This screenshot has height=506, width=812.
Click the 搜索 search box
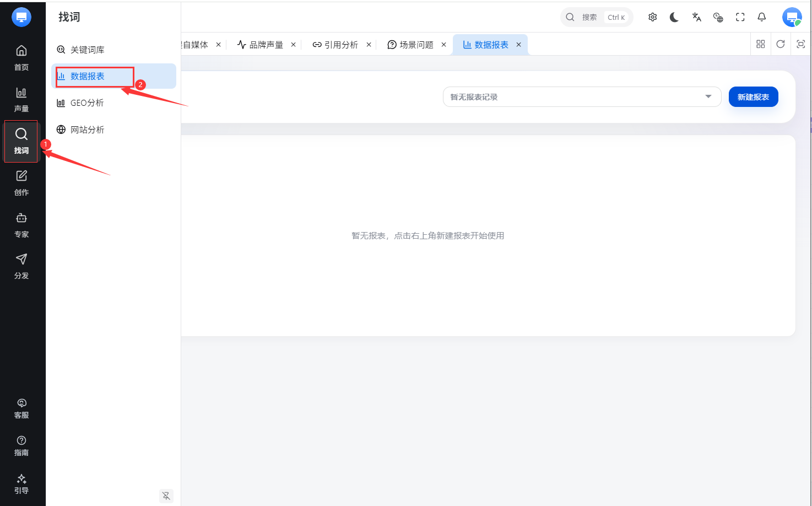(597, 17)
